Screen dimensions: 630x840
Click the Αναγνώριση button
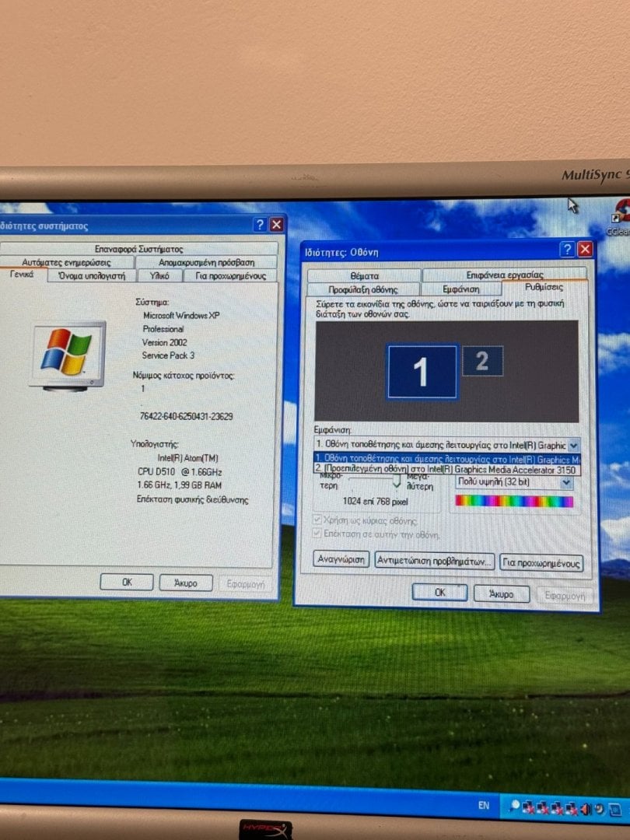341,559
